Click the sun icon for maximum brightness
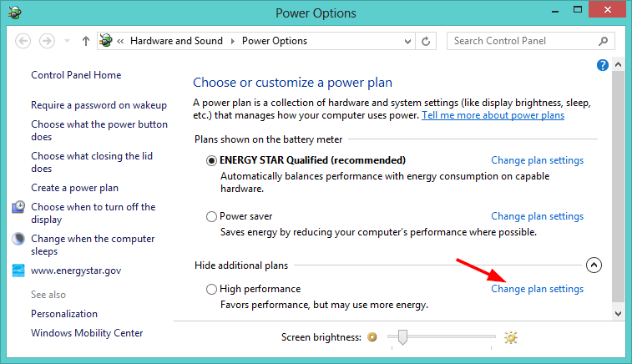The image size is (632, 364). (x=511, y=337)
